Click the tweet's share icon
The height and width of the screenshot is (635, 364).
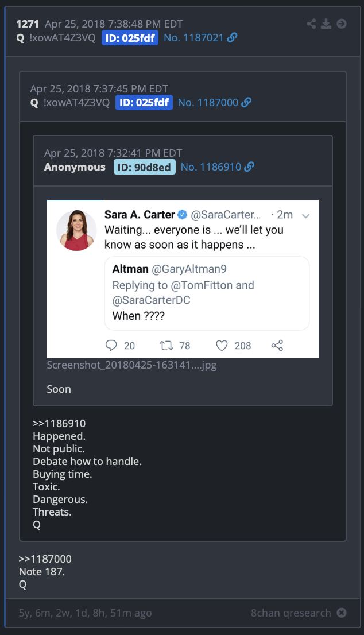pyautogui.click(x=277, y=346)
